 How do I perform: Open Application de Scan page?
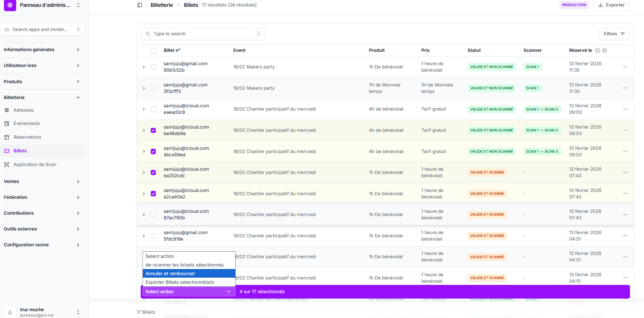point(35,165)
